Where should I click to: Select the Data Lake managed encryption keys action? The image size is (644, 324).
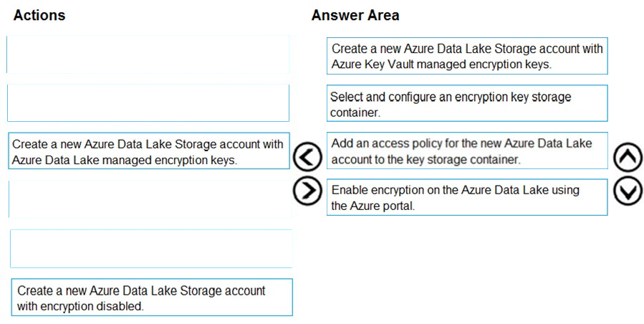pyautogui.click(x=149, y=151)
